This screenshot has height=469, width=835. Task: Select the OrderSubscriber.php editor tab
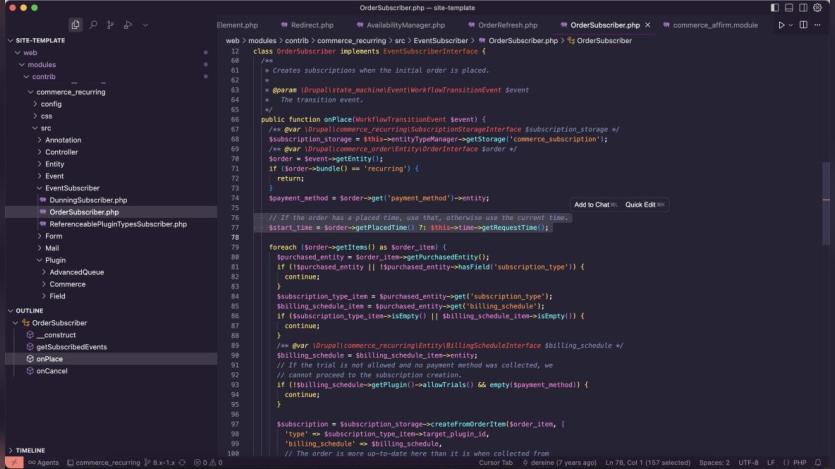(605, 25)
